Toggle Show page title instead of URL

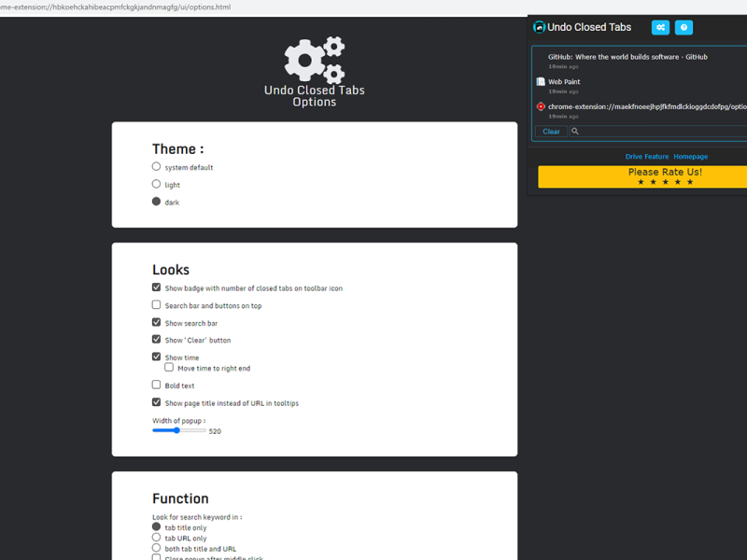tap(156, 402)
